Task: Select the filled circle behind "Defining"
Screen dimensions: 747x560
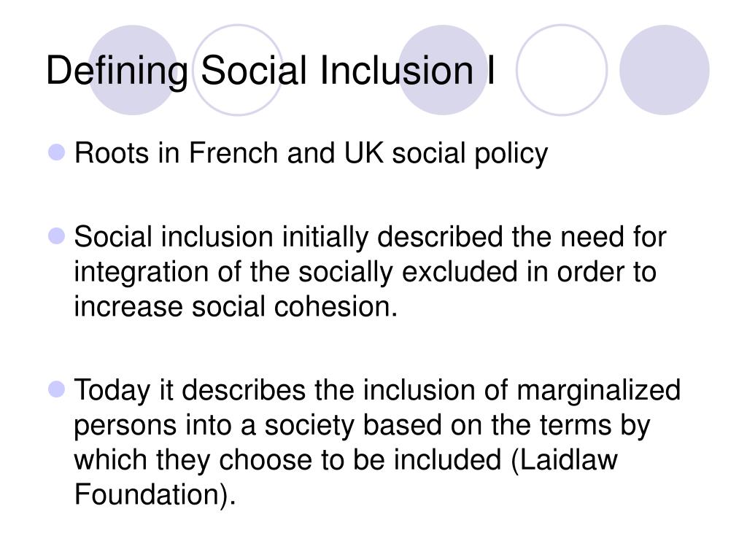Action: (x=133, y=70)
